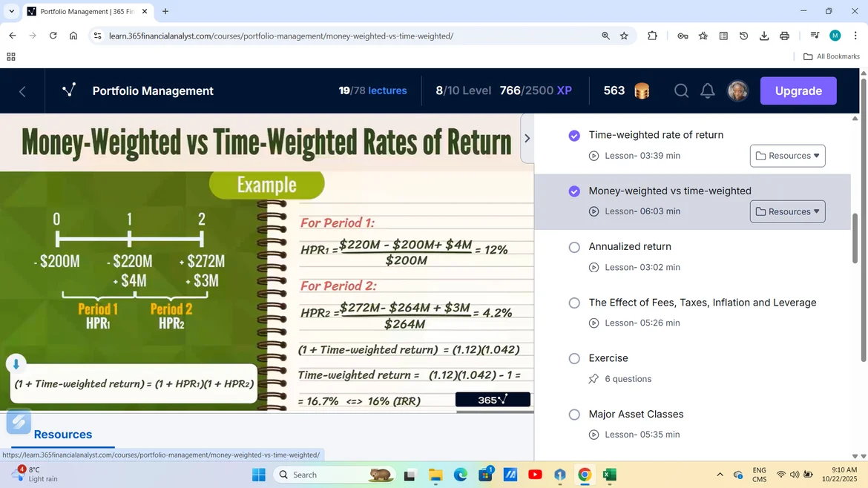
Task: Toggle completion check for Time-weighted rate of return
Action: coord(574,135)
